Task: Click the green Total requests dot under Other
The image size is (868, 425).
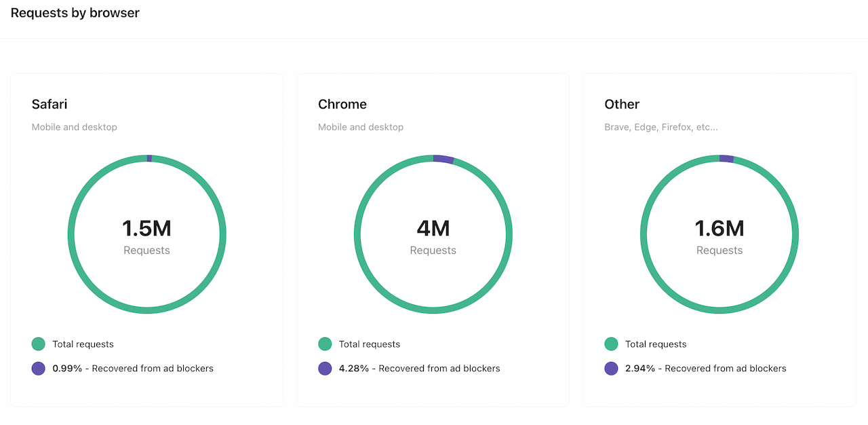Action: 611,344
